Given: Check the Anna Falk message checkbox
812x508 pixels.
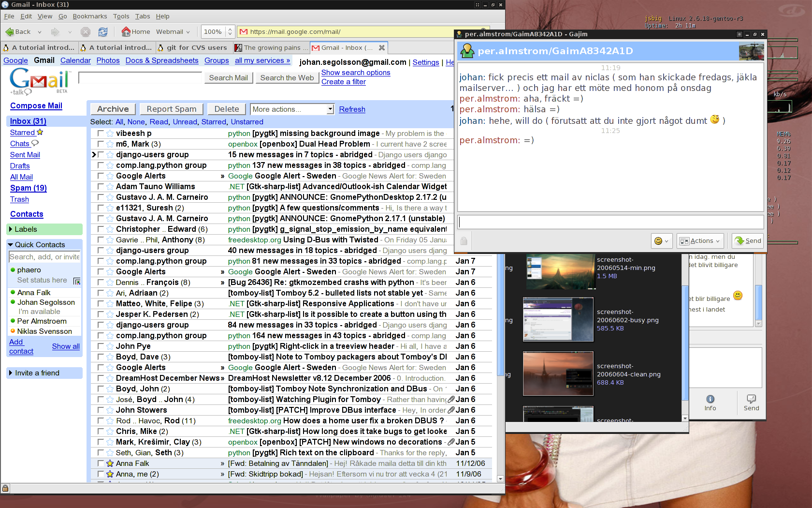Looking at the screenshot, I should [101, 463].
